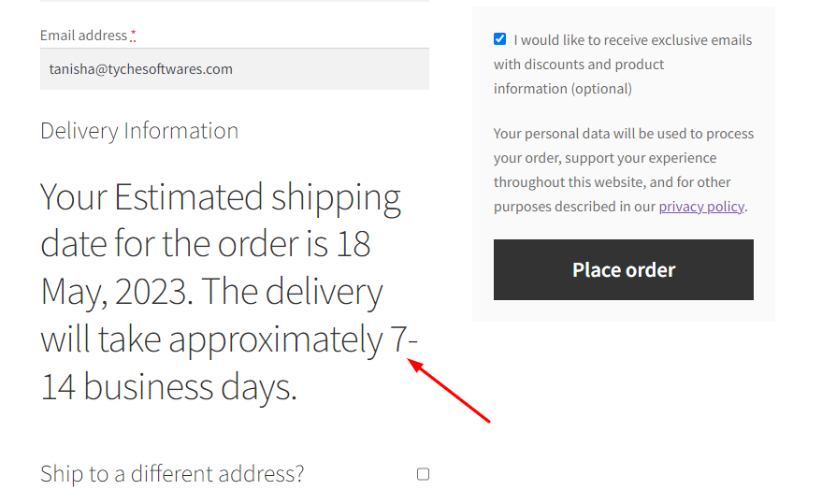Click the 'Ship to a different address?' heading
This screenshot has width=822, height=504.
[x=172, y=474]
